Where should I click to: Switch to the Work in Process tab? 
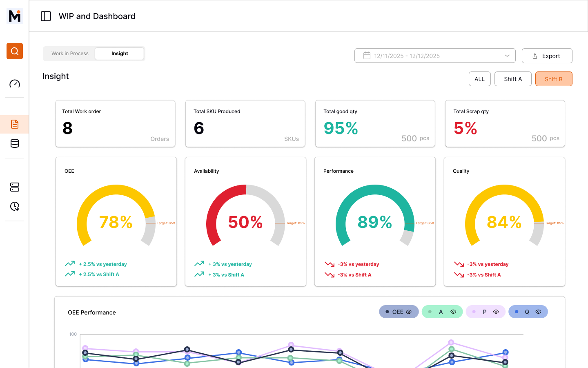(x=70, y=53)
